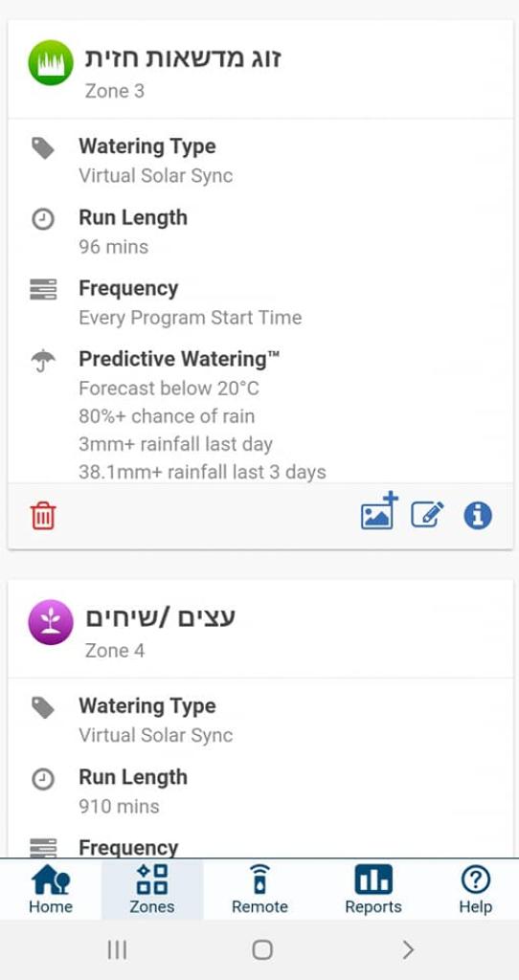This screenshot has height=980, width=519.
Task: Tap the tag icon beside Zone 3 Watering Type
Action: [43, 148]
